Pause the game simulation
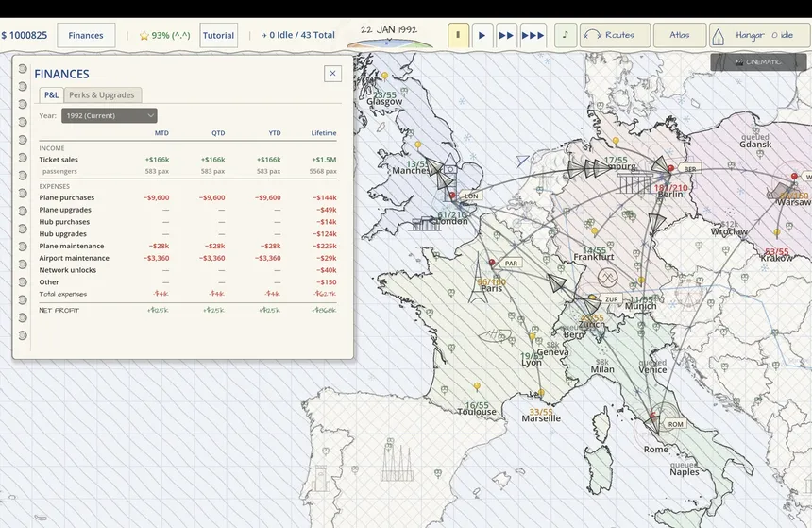Viewport: 812px width, 528px height. [458, 35]
